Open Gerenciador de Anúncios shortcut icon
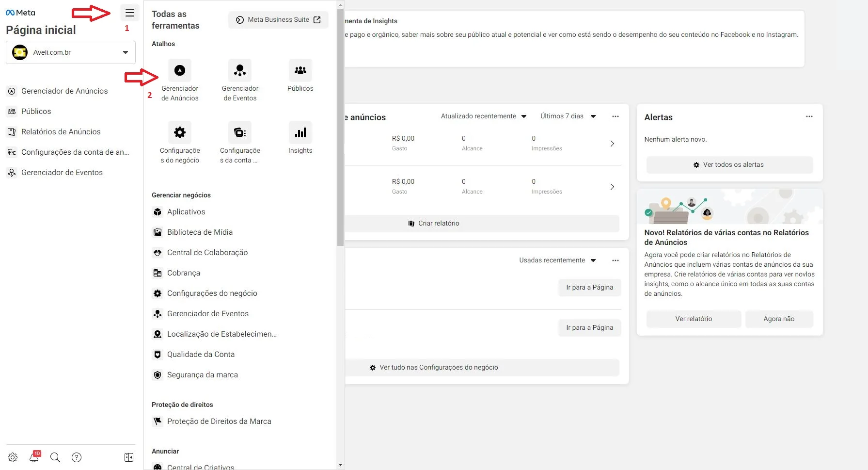Image resolution: width=868 pixels, height=470 pixels. click(x=180, y=70)
